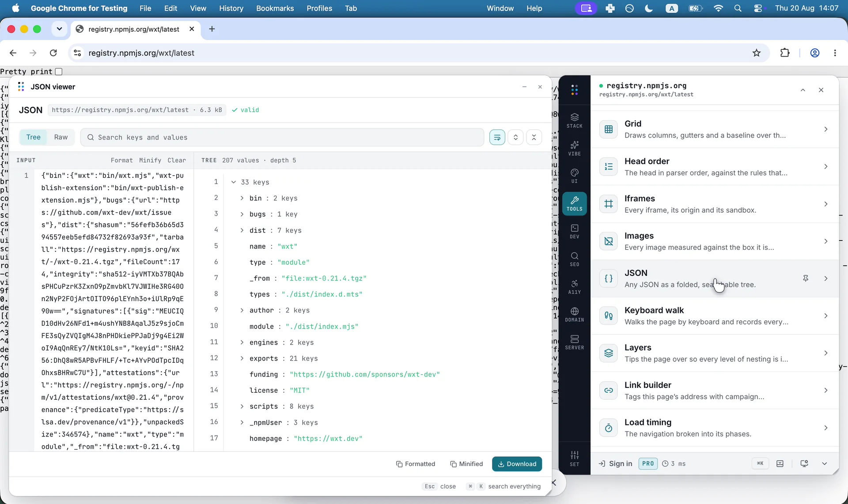
Task: Click the Images tool icon
Action: [608, 241]
